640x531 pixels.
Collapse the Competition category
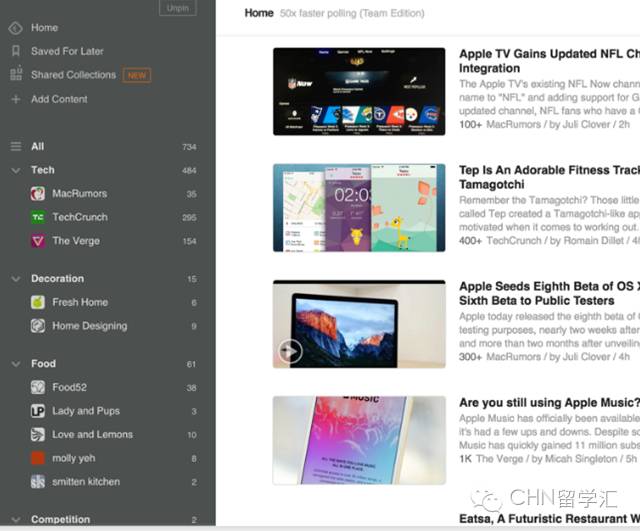tap(16, 520)
